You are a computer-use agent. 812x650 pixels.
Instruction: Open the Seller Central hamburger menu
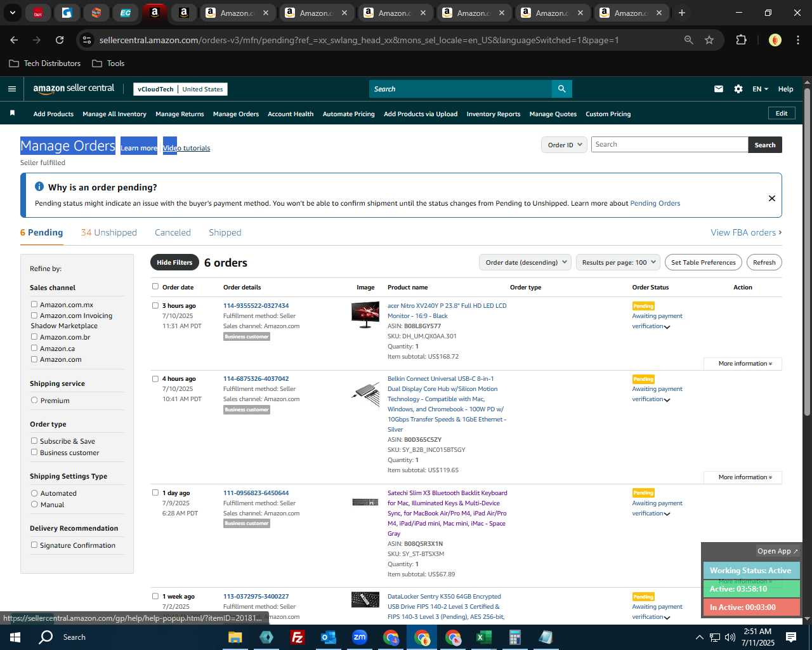[x=11, y=89]
